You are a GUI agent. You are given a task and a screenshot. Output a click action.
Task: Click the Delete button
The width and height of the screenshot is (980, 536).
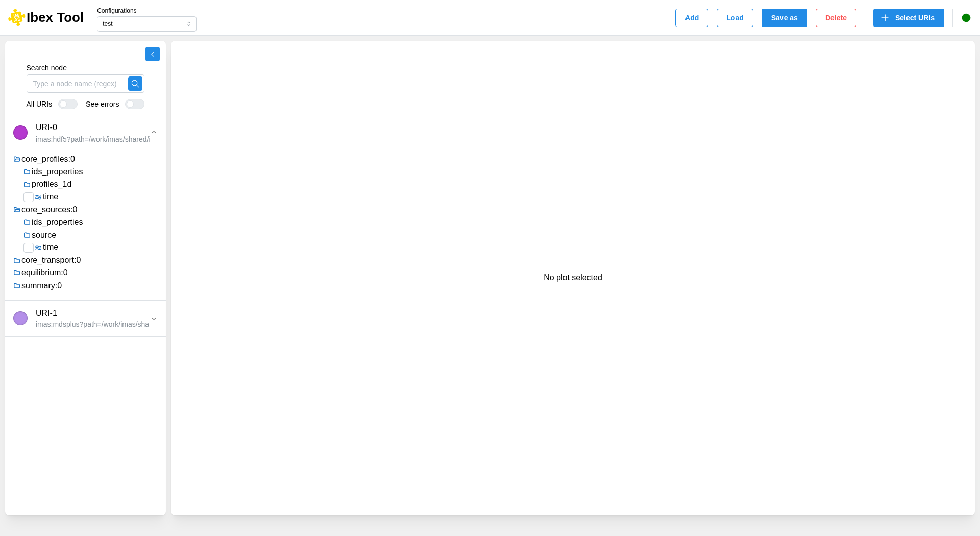(836, 18)
